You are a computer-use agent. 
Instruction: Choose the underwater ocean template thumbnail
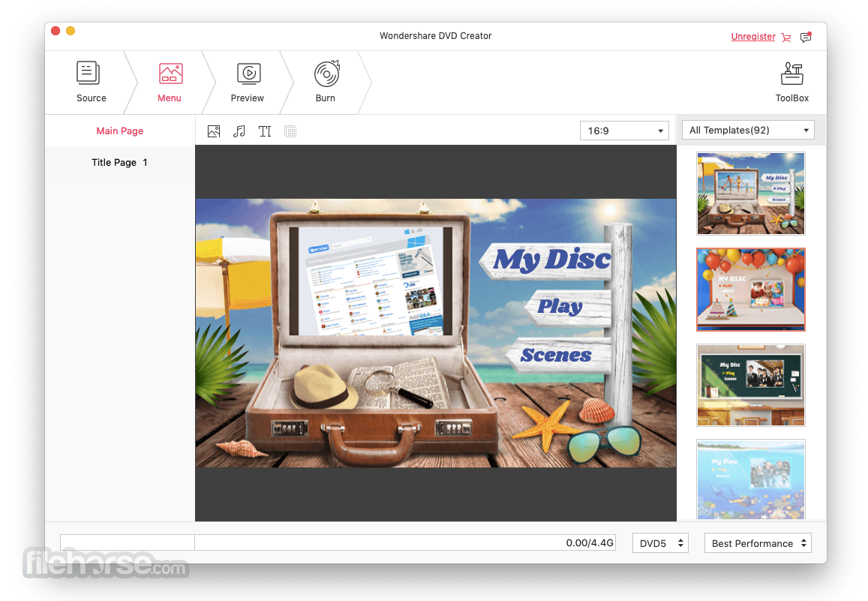(x=751, y=479)
